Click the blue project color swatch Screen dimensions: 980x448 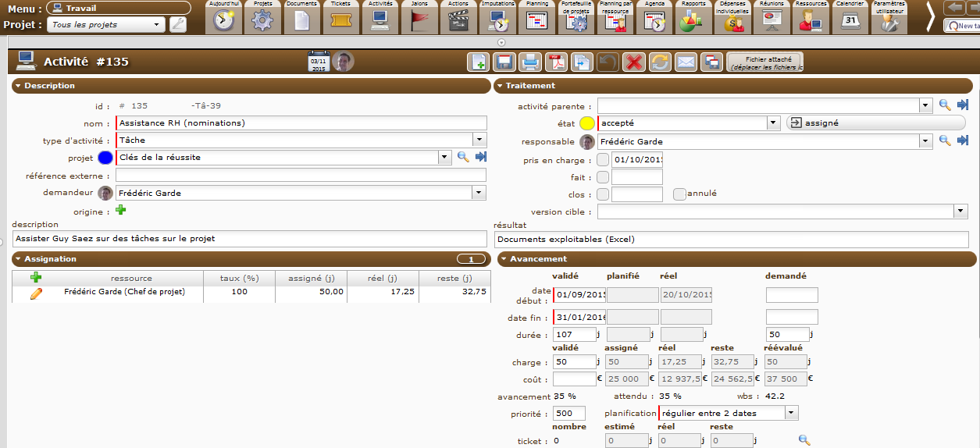[105, 158]
